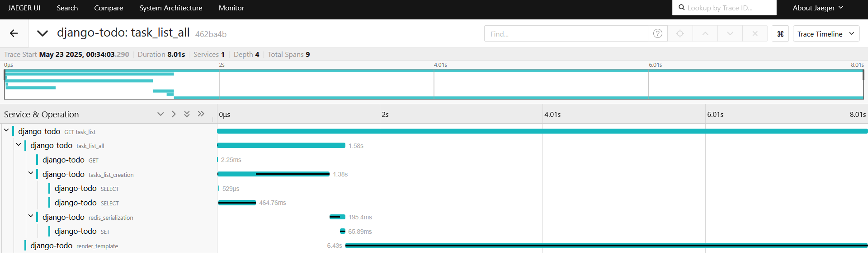
Task: Click the Total Spans 9 label
Action: (289, 54)
